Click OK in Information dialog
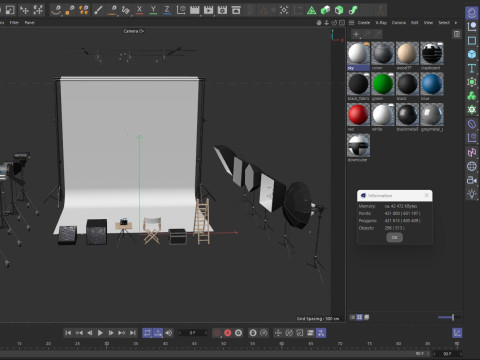The height and width of the screenshot is (360, 480). 394,237
